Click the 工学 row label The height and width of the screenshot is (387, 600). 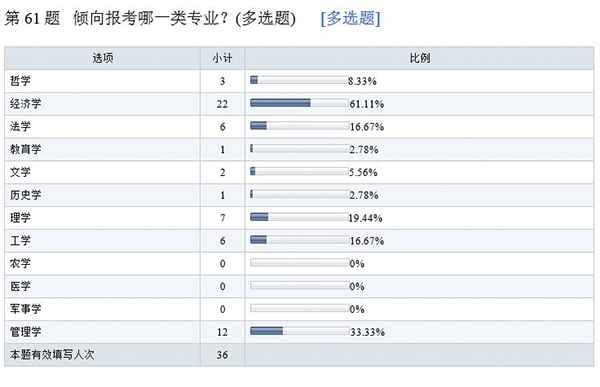pos(20,240)
